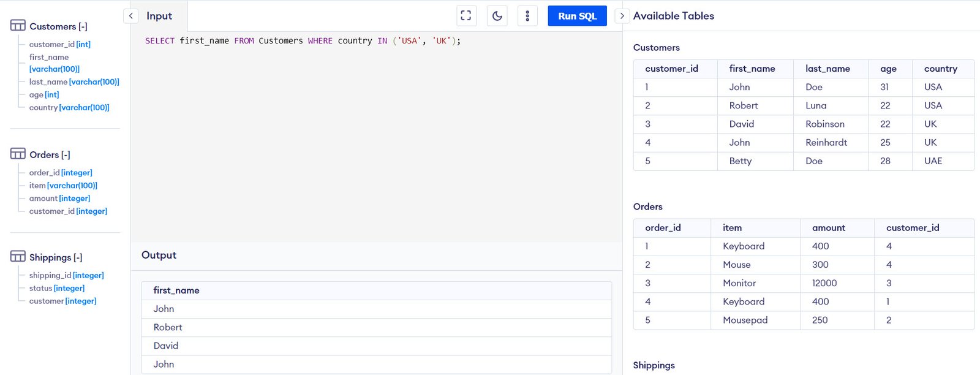Select customer_id [int] field under Customers
The image size is (980, 375).
pyautogui.click(x=60, y=44)
